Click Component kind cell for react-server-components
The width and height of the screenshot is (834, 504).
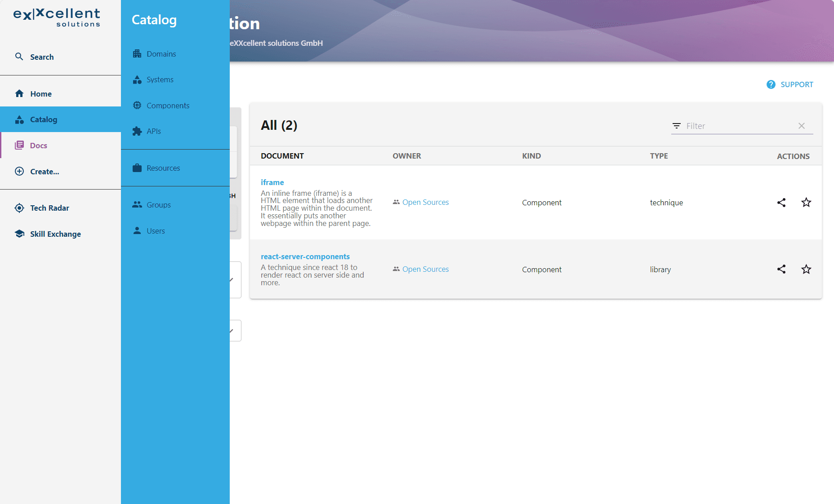click(x=542, y=270)
